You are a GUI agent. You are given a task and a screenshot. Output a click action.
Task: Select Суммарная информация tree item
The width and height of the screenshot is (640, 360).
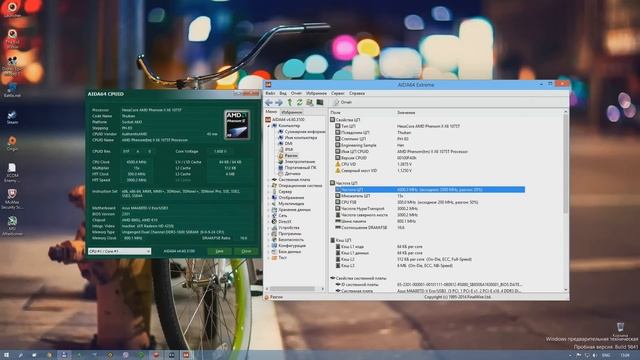(302, 132)
